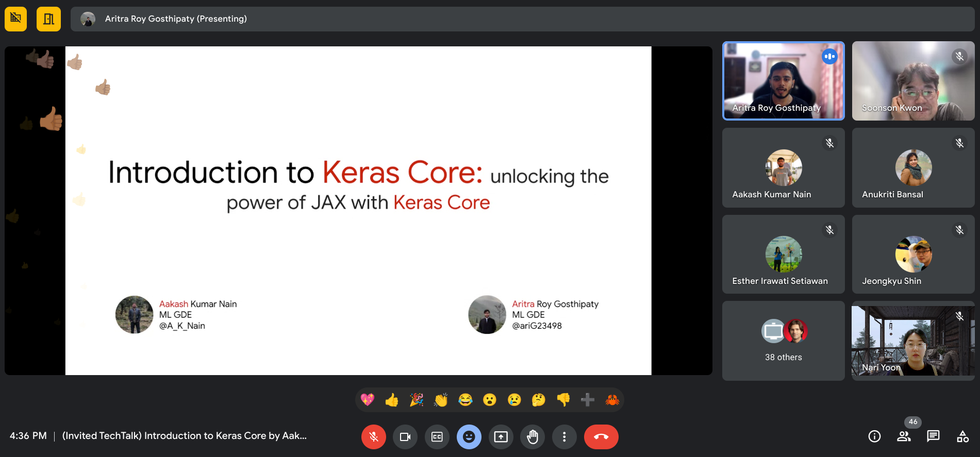Click muted mic icon on Anukriti Bansal tile

959,143
